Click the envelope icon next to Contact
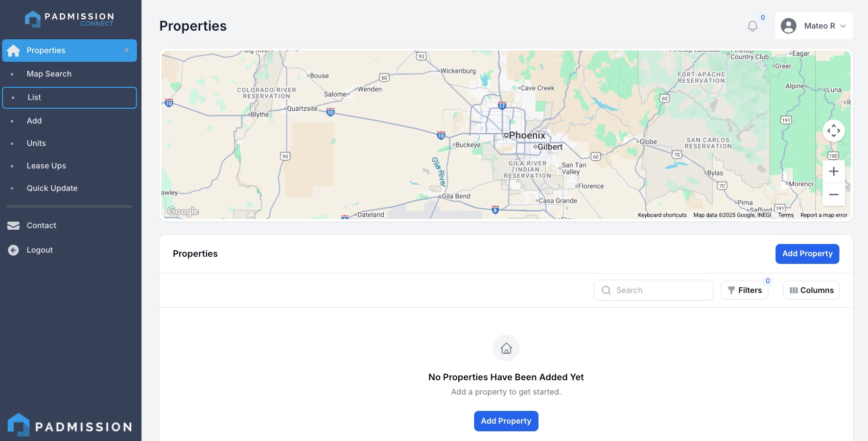 coord(13,225)
